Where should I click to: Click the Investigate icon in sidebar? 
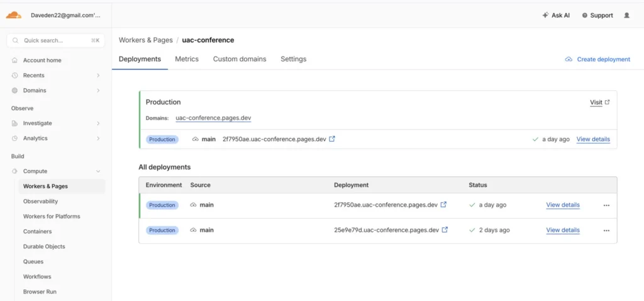click(15, 123)
